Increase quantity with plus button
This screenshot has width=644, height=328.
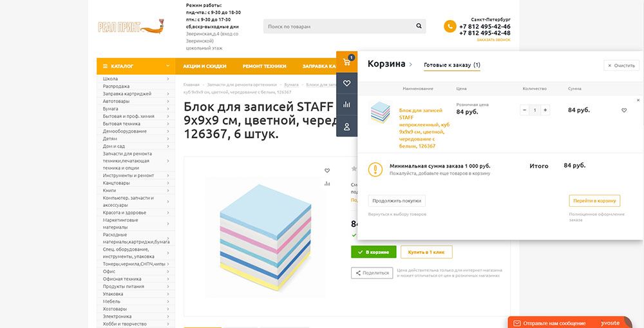click(545, 110)
